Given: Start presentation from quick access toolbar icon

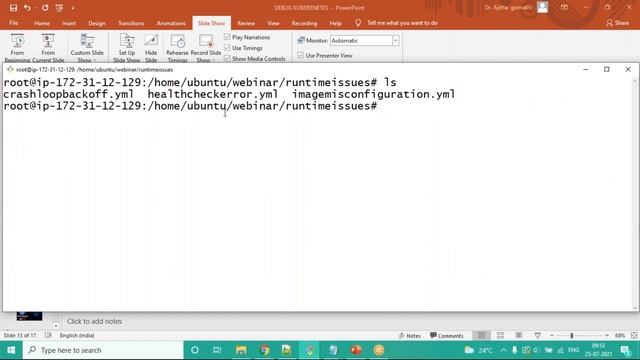Looking at the screenshot, I should [59, 8].
